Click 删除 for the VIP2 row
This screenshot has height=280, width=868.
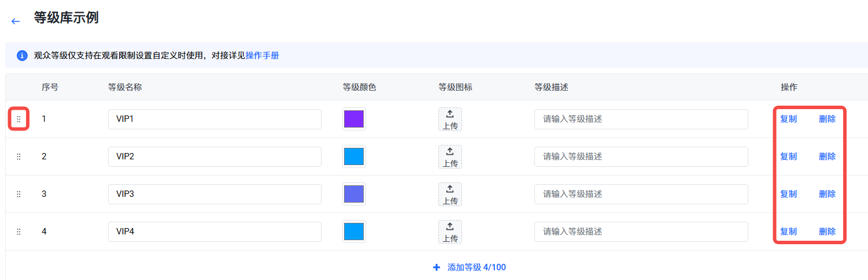coord(827,156)
